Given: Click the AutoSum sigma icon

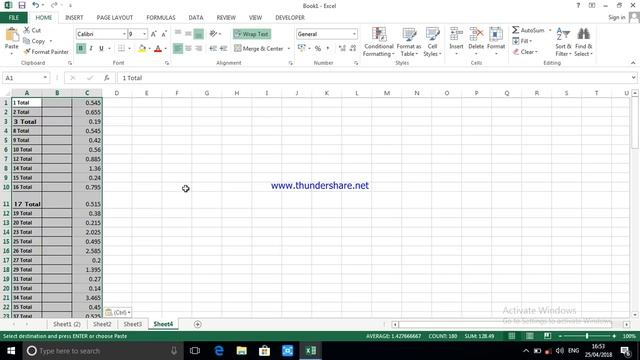Looking at the screenshot, I should (516, 30).
